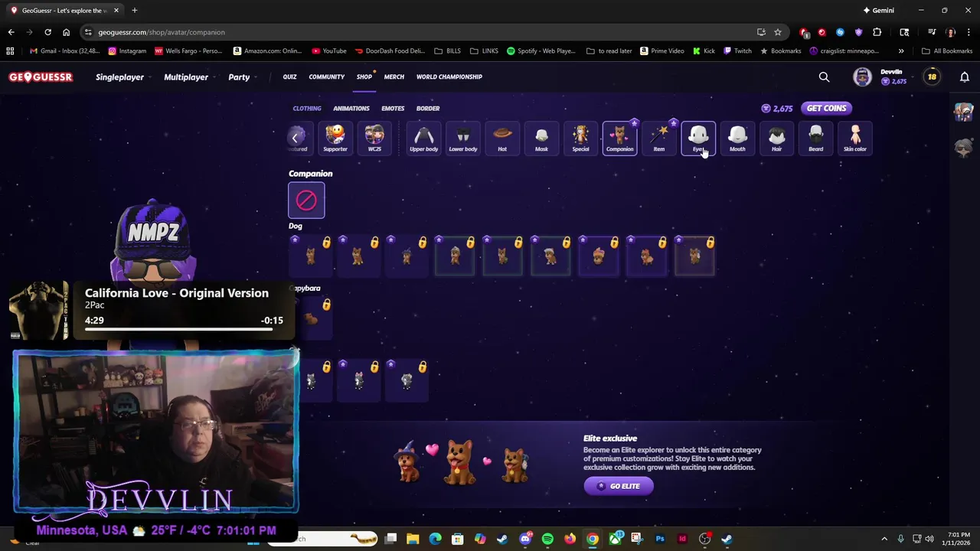Click the Get Coins button
Image resolution: width=980 pixels, height=551 pixels.
[826, 109]
